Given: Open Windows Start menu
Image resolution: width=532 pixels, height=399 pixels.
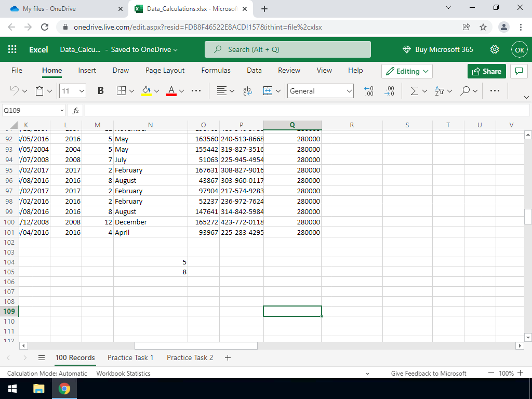Looking at the screenshot, I should click(12, 389).
